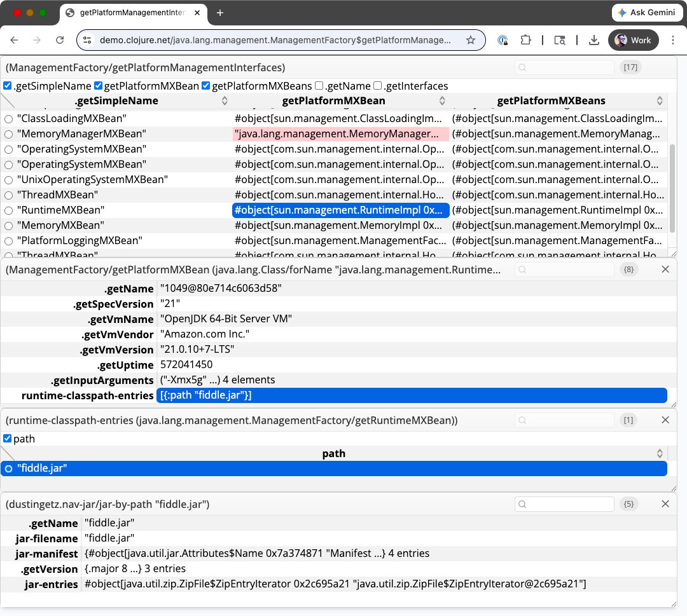Click the jar-manifest value
The image size is (687, 616).
(x=257, y=554)
